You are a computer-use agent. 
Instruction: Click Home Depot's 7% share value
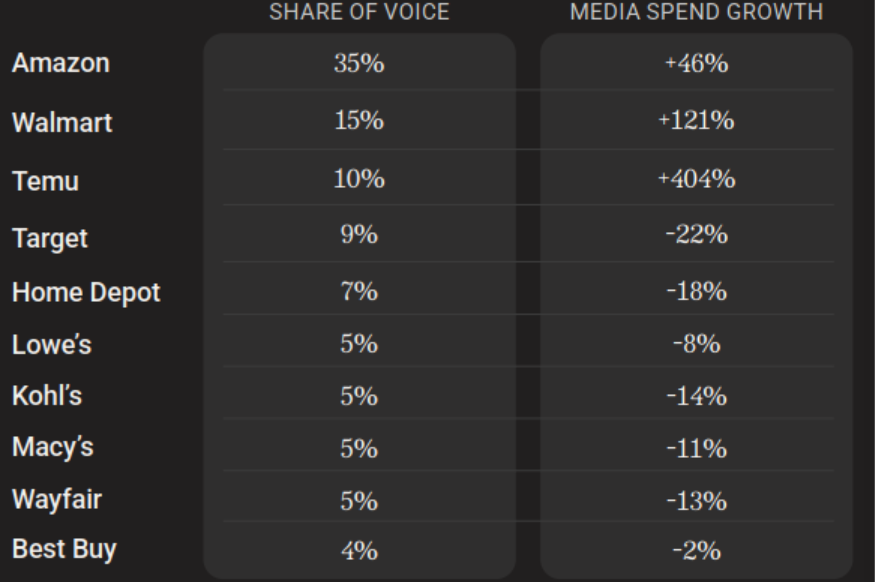pos(359,292)
